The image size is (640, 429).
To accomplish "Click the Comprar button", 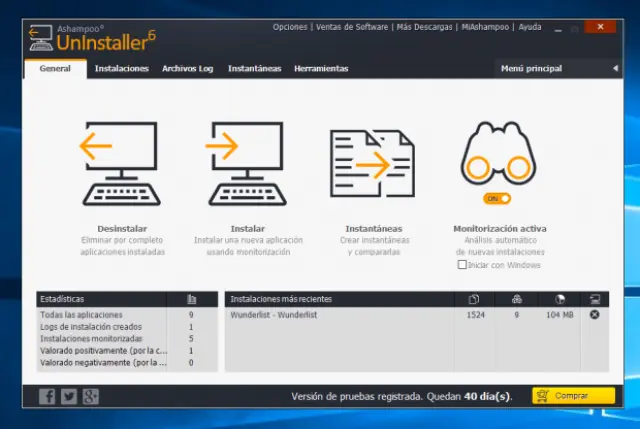I will click(x=573, y=396).
